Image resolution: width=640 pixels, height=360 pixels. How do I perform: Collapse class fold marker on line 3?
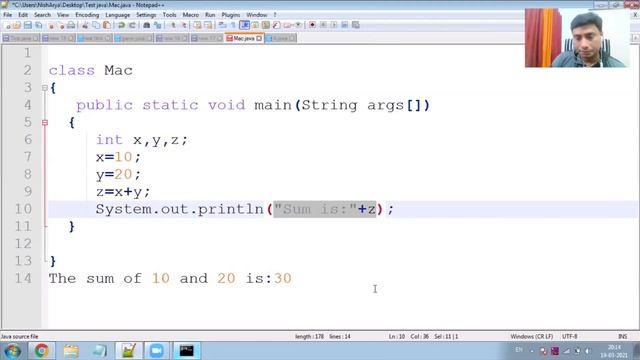(45, 88)
